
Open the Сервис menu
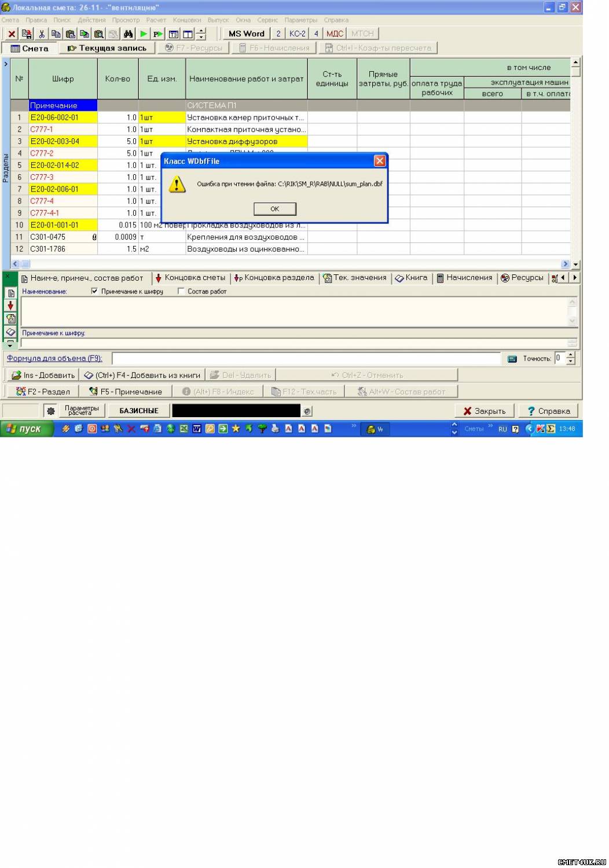coord(267,20)
